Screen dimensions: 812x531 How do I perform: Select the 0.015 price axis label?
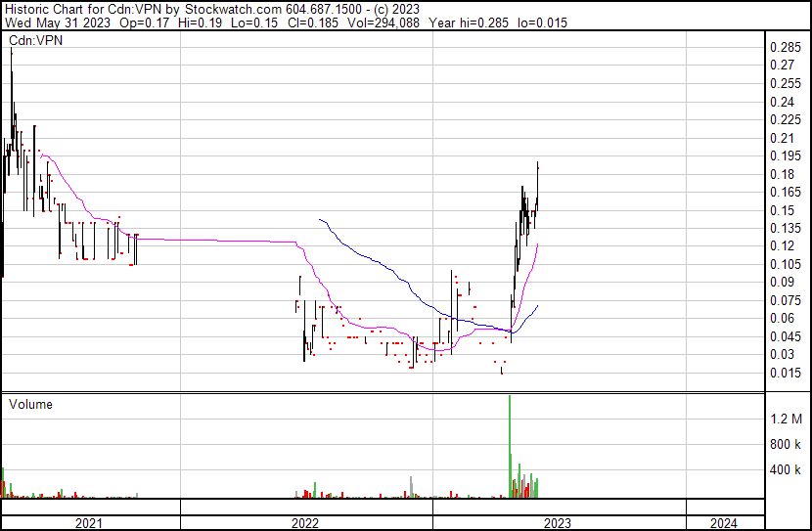[786, 373]
